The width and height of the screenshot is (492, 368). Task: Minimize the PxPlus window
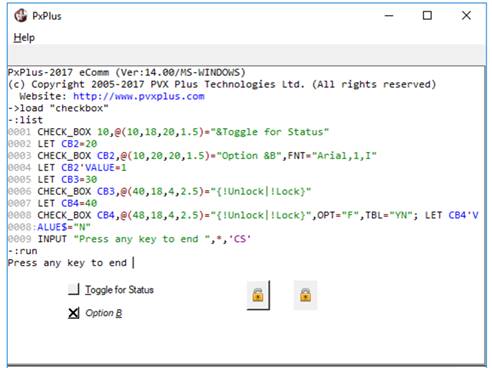(389, 16)
